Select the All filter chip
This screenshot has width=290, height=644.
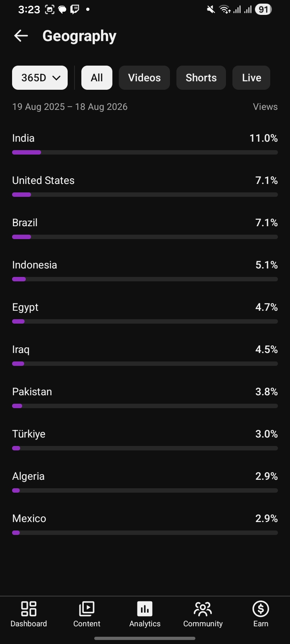coord(97,78)
